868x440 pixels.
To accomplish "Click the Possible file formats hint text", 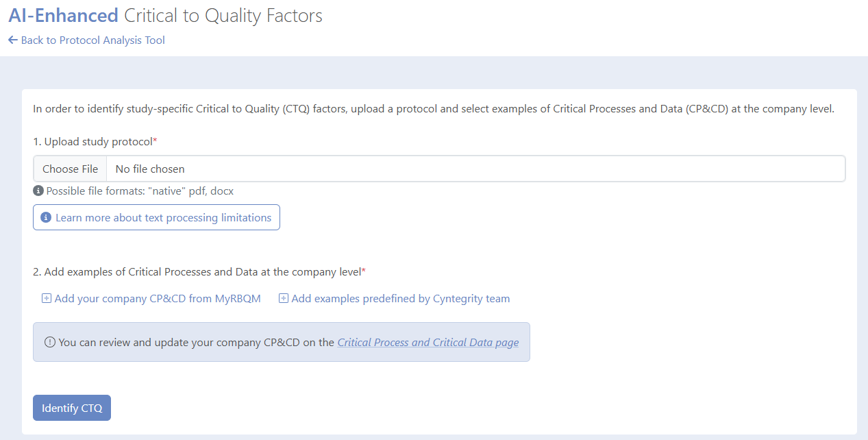I will (140, 191).
